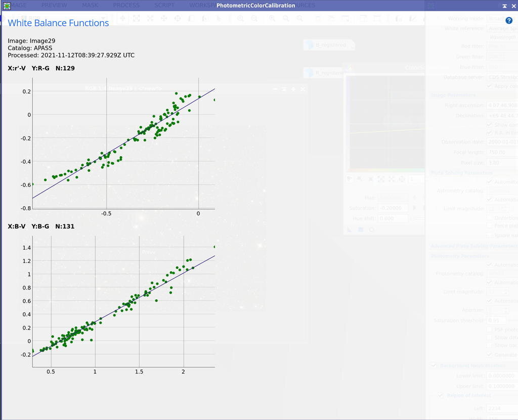Shade the PhotometricColorCalibration window
Image resolution: width=518 pixels, height=420 pixels.
(x=504, y=6)
